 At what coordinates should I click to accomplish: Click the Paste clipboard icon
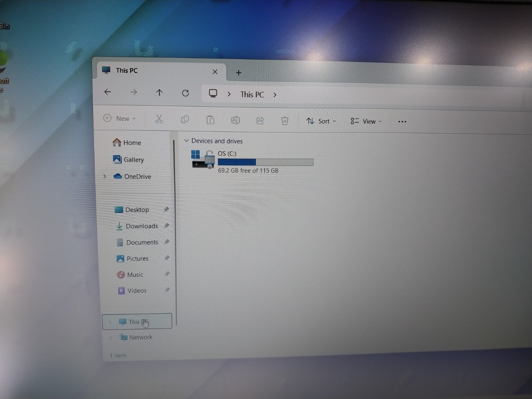[210, 120]
